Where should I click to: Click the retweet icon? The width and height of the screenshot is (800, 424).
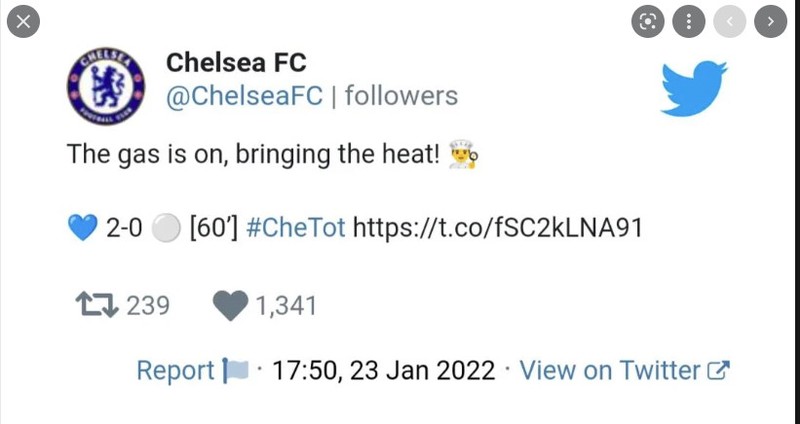(x=97, y=305)
